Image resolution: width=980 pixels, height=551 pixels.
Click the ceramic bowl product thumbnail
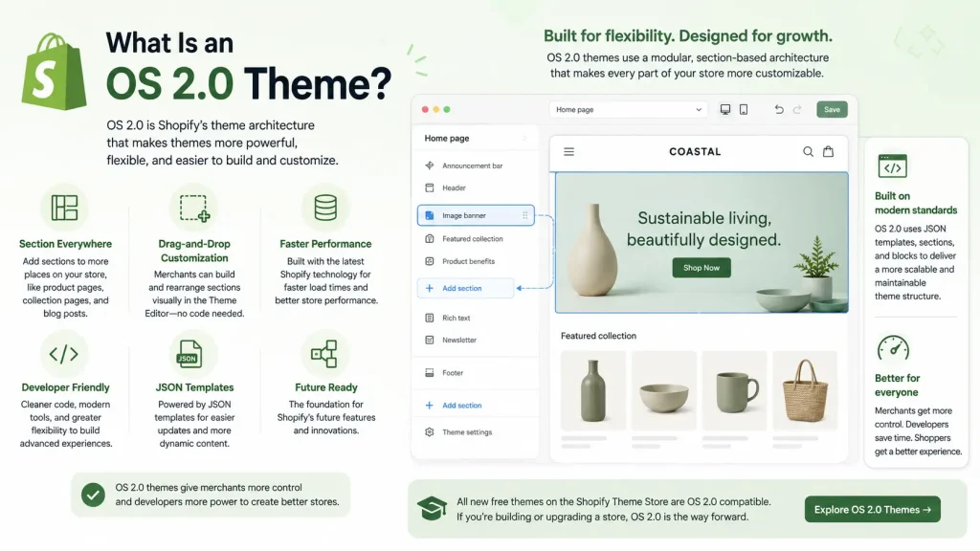(x=664, y=390)
